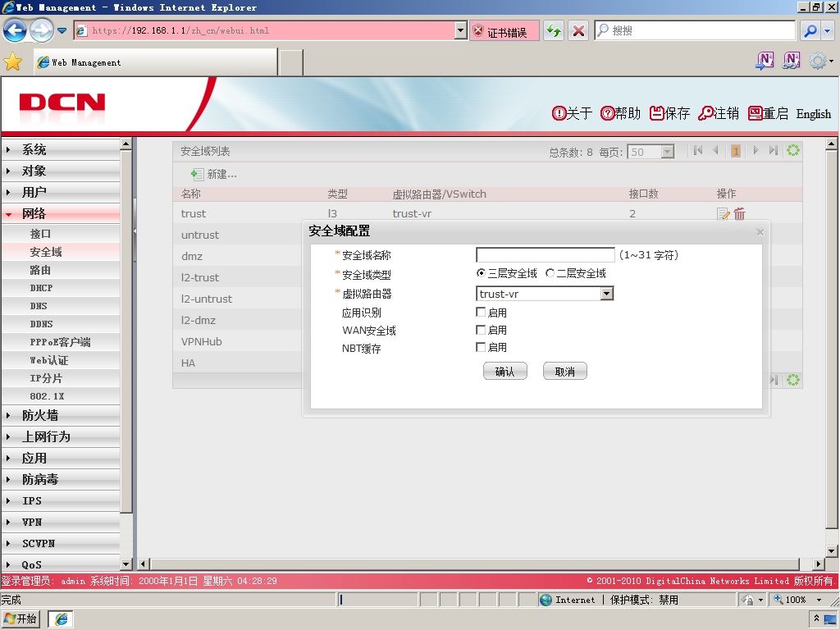Click the IE Forward navigation button
840x630 pixels.
pyautogui.click(x=41, y=30)
